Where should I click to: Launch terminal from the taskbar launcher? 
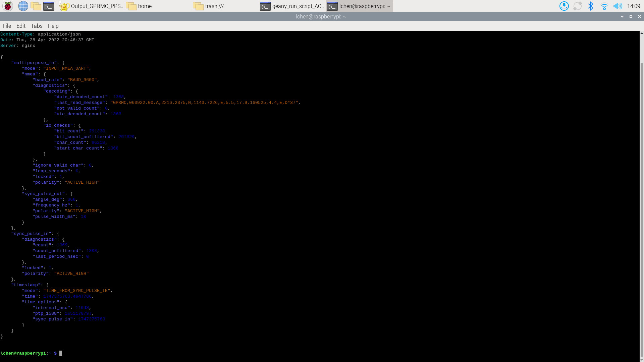click(x=49, y=6)
